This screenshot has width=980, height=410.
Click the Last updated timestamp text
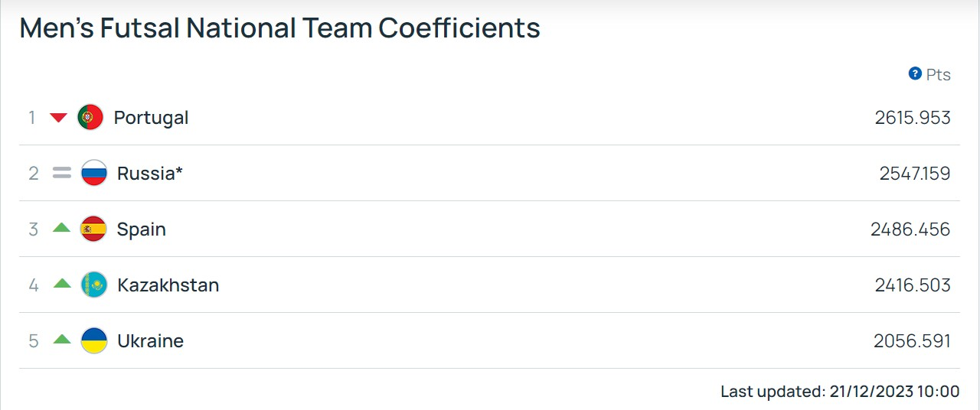pyautogui.click(x=840, y=392)
